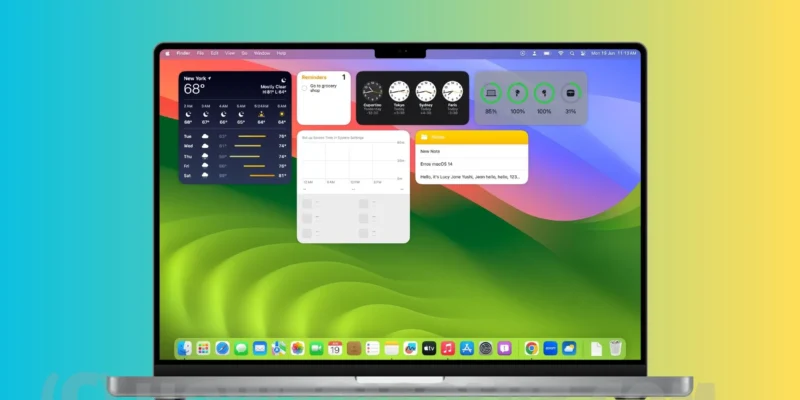
Task: Open the Finder menu in the menu bar
Action: click(183, 53)
